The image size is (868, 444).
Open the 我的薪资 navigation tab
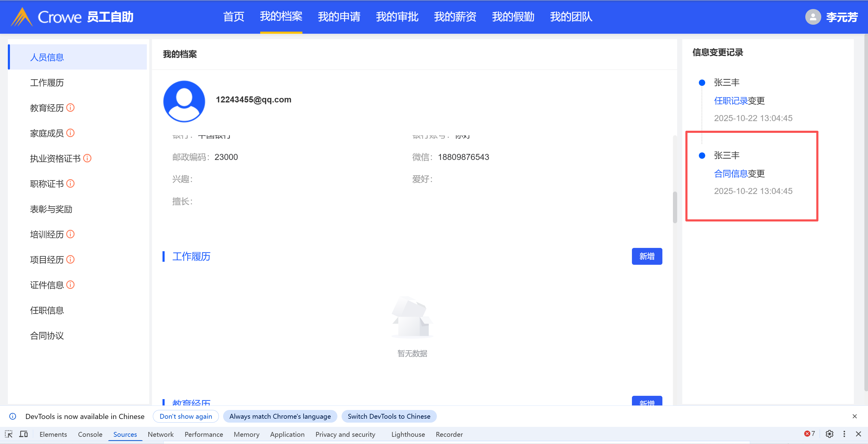click(x=455, y=17)
